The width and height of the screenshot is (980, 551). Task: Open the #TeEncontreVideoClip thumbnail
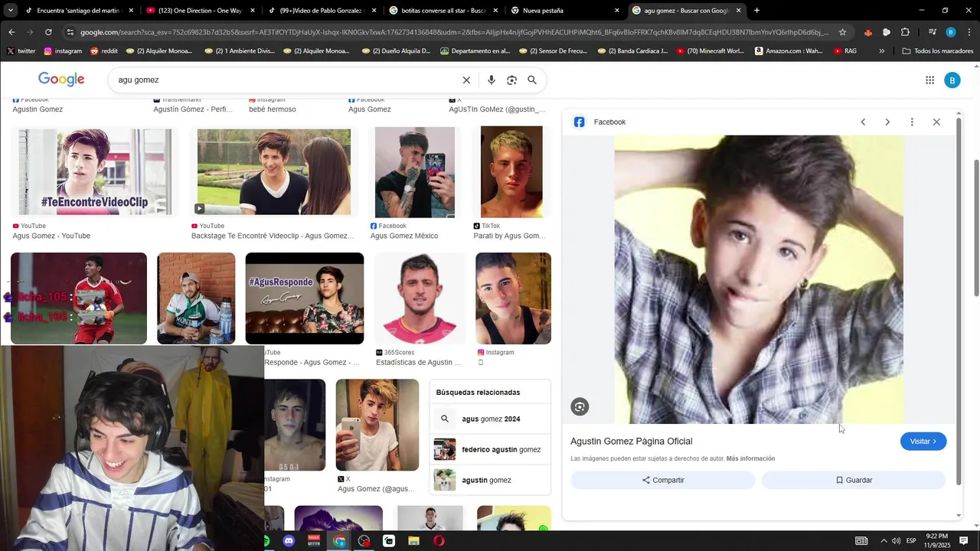coord(96,172)
